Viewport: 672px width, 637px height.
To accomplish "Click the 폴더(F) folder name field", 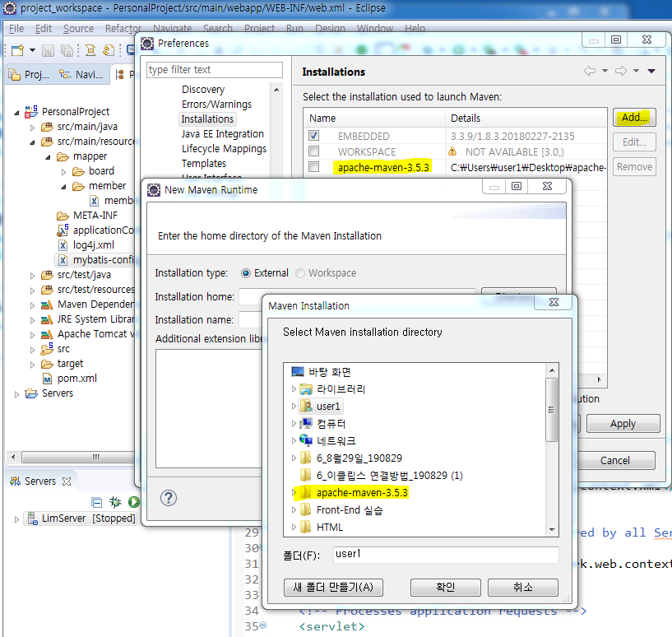I will tap(446, 554).
